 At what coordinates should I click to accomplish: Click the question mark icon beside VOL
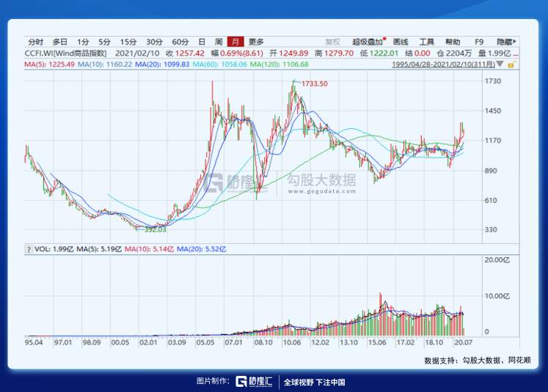29,249
